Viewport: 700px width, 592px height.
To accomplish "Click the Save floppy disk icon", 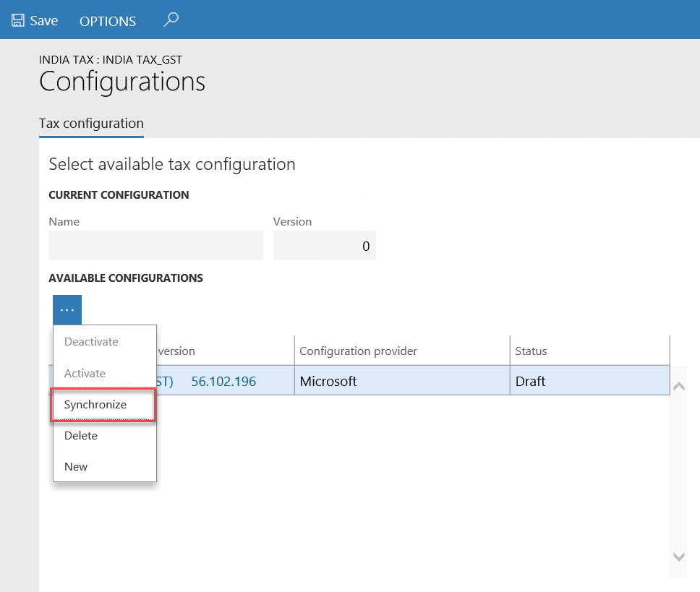I will pos(18,20).
